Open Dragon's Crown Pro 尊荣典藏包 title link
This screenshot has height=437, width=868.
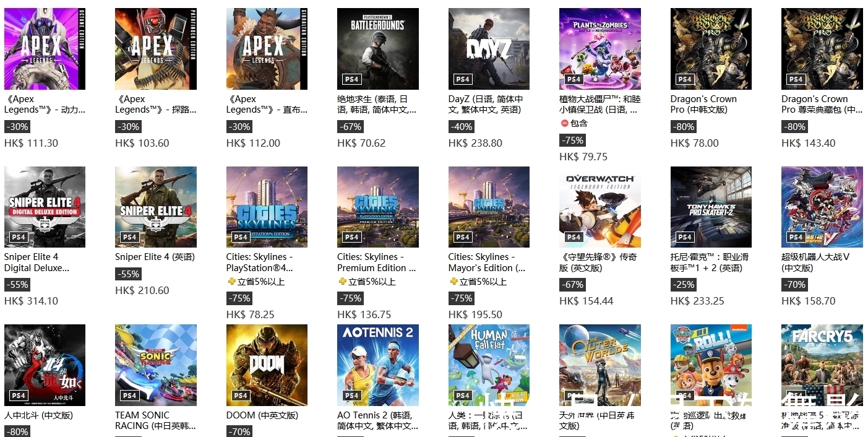point(822,104)
